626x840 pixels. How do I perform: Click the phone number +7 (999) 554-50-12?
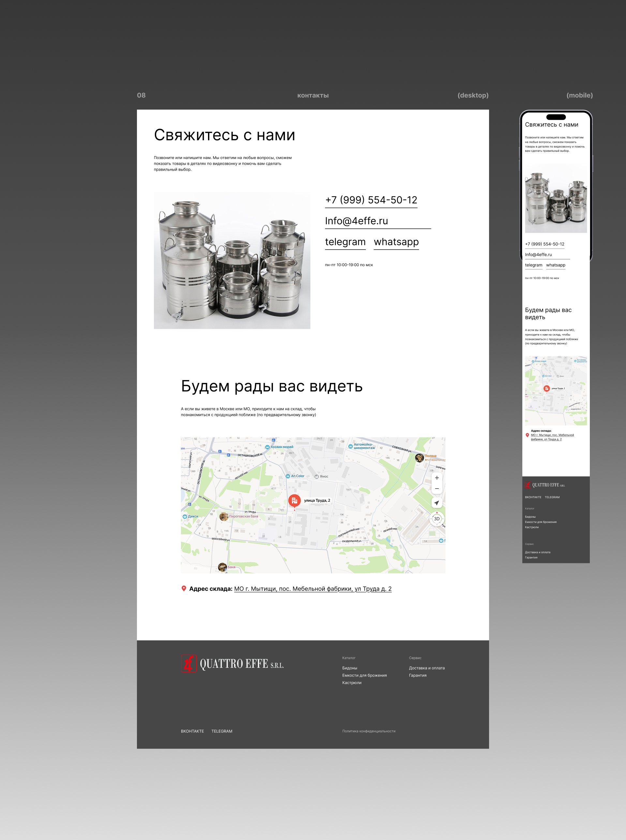(x=371, y=200)
